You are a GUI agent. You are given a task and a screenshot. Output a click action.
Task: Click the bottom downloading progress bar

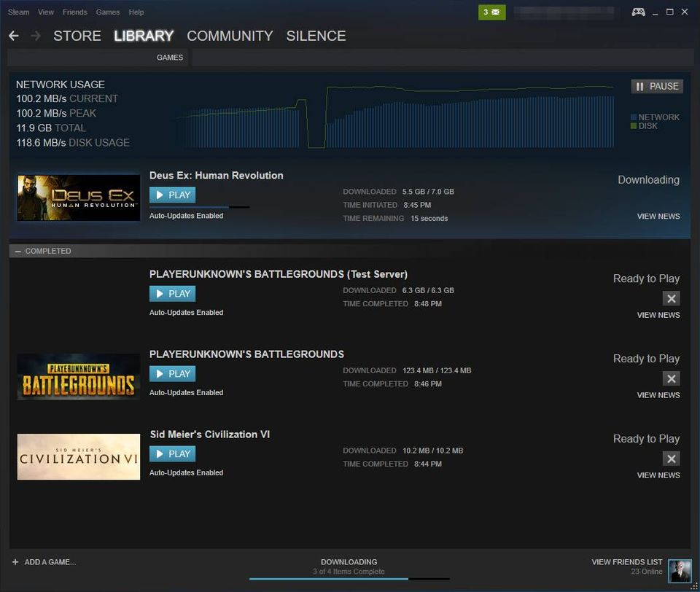point(349,578)
